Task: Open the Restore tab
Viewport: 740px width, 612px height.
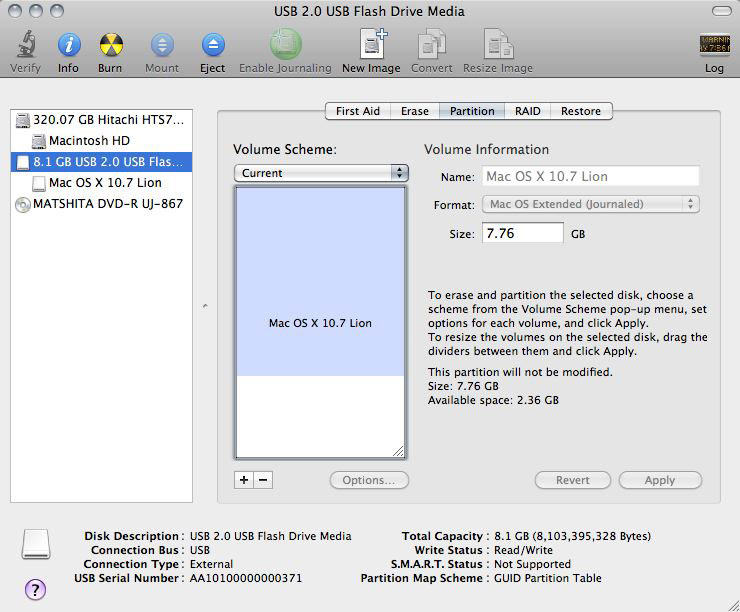Action: 581,111
